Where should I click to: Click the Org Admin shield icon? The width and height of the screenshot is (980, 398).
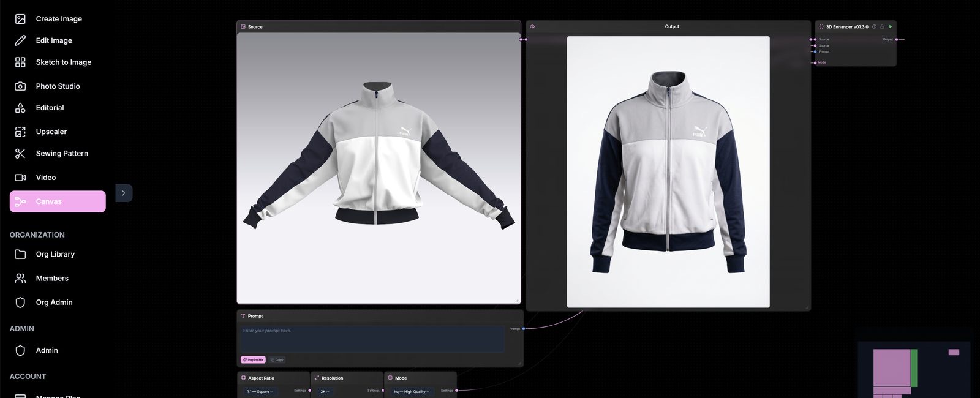(x=20, y=302)
